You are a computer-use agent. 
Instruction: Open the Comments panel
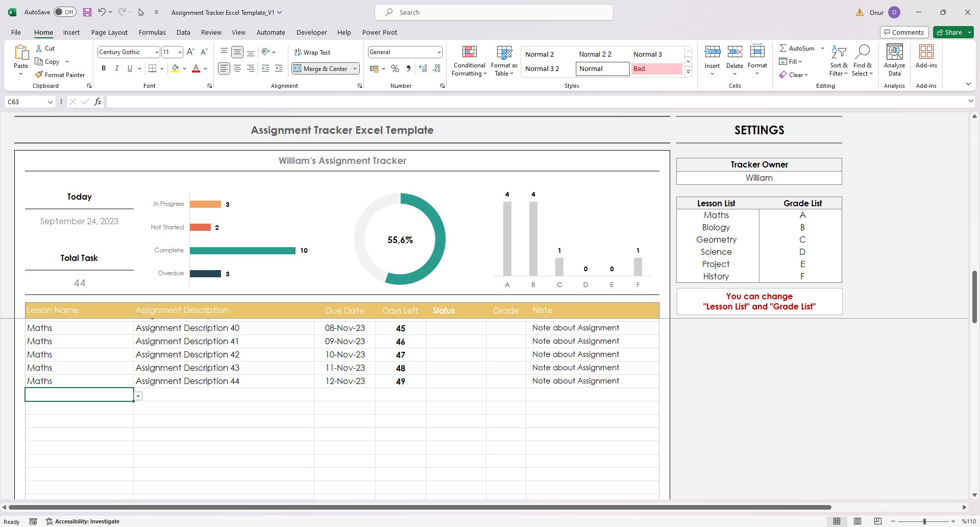904,32
